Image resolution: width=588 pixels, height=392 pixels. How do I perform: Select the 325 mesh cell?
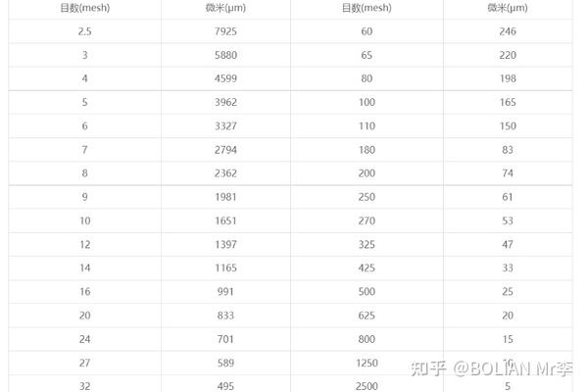pos(367,244)
